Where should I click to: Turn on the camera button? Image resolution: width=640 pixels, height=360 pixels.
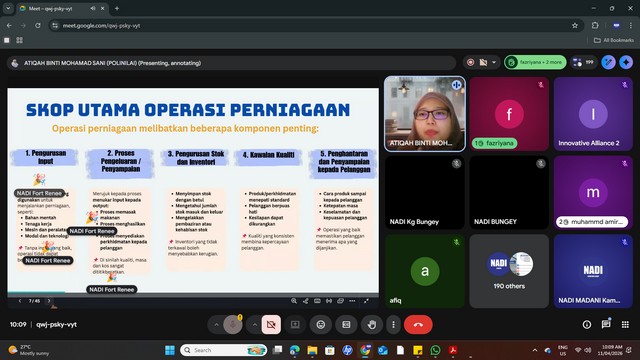[271, 325]
